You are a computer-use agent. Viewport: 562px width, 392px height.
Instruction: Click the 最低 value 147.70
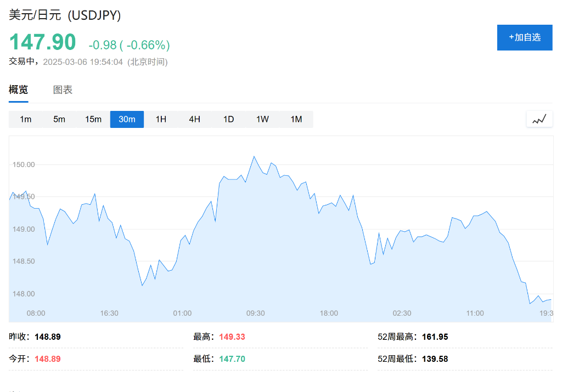click(232, 359)
